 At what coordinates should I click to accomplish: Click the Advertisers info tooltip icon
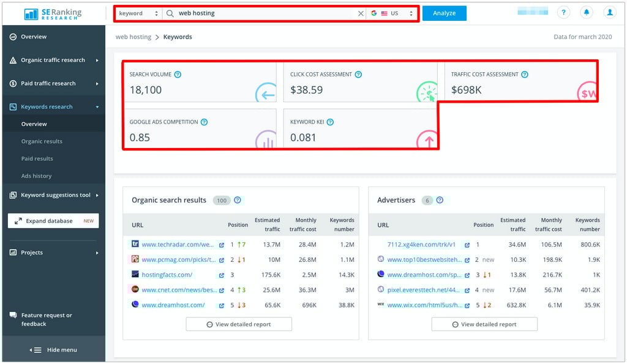(x=440, y=200)
